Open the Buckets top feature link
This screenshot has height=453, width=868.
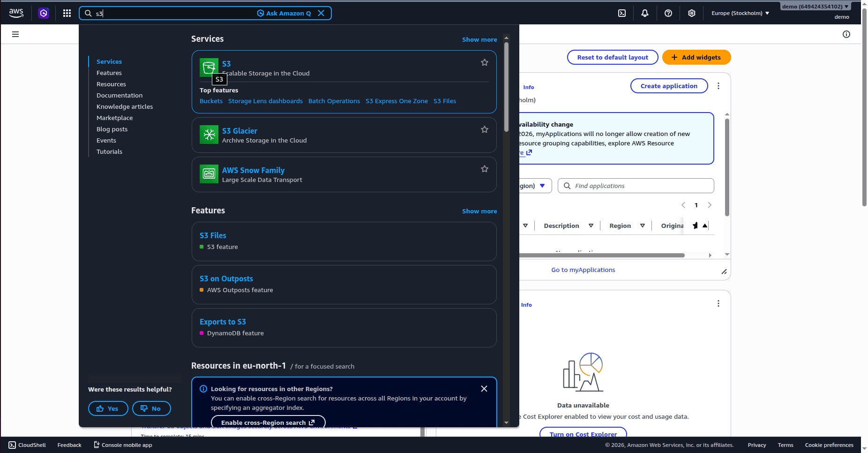coord(211,101)
